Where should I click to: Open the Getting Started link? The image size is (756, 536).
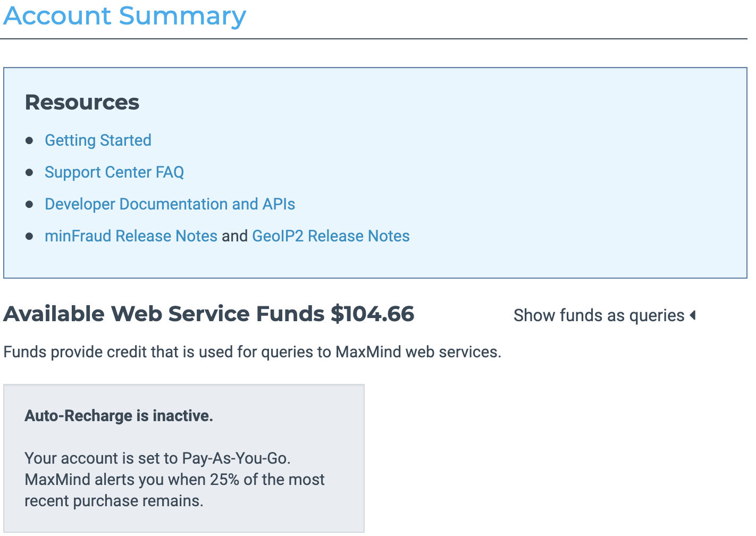[x=98, y=140]
